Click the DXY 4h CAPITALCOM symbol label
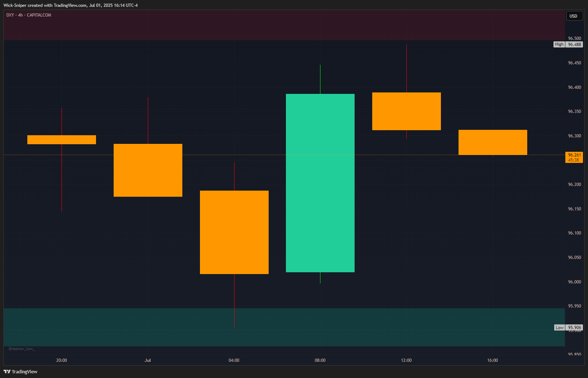588x378 pixels. pos(29,15)
